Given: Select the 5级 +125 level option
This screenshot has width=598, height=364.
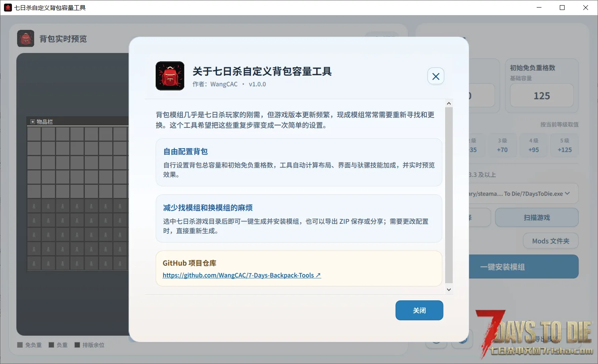Looking at the screenshot, I should pyautogui.click(x=565, y=145).
